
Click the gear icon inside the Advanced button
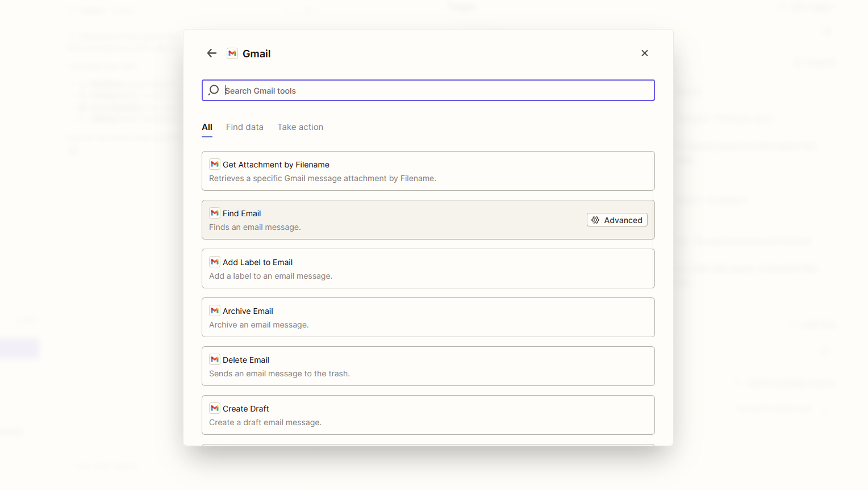595,220
